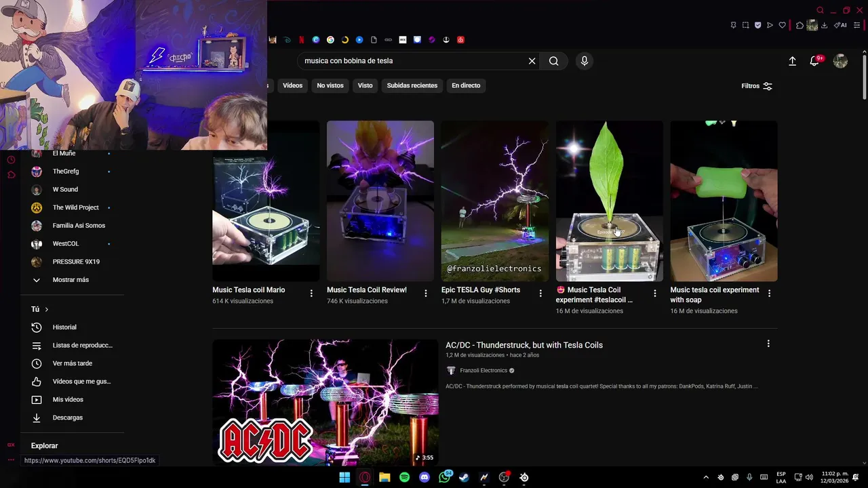Open WestCOL subscription channel
868x488 pixels.
coord(66,243)
